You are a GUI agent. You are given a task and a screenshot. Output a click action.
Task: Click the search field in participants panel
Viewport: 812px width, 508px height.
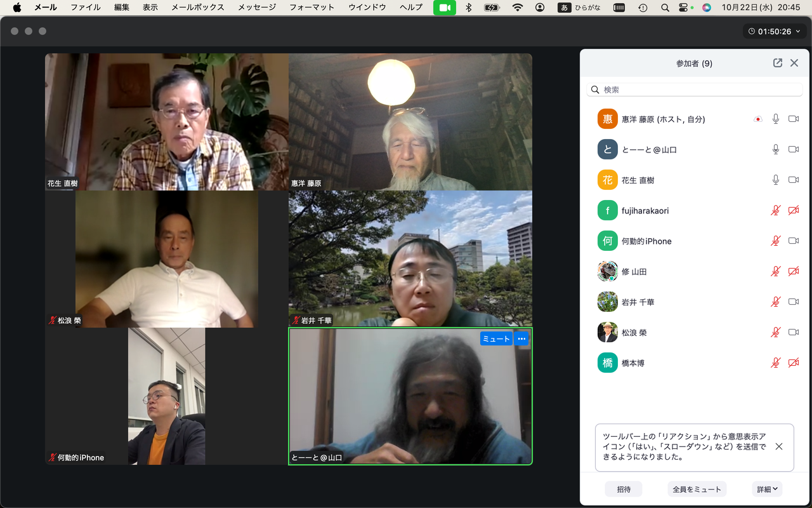pos(695,90)
